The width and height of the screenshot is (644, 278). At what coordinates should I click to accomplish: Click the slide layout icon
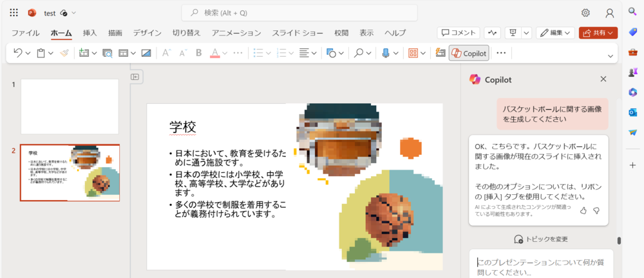coord(123,53)
